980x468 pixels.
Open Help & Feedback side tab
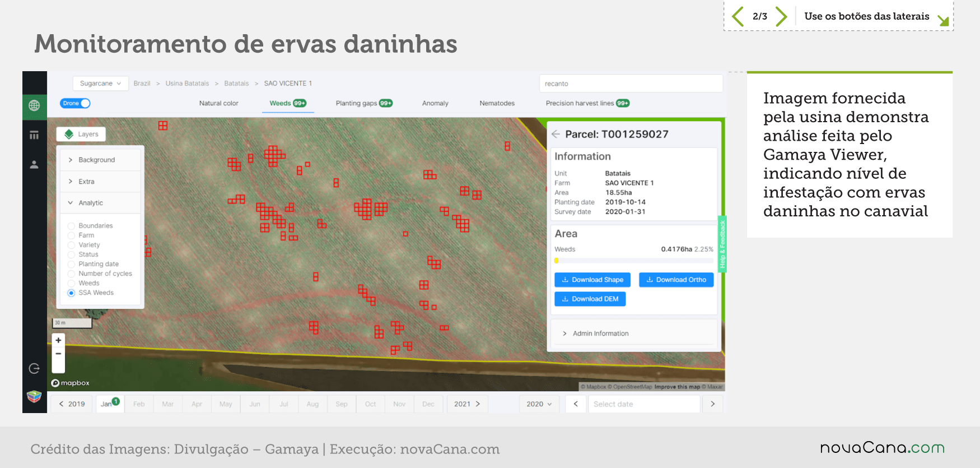[722, 244]
